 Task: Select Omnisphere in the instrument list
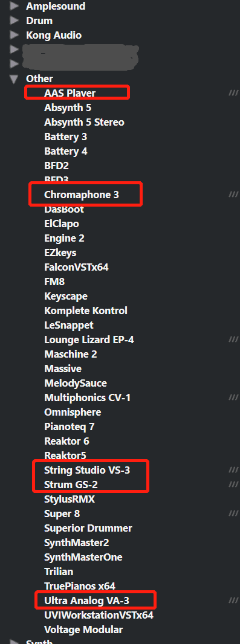[73, 412]
